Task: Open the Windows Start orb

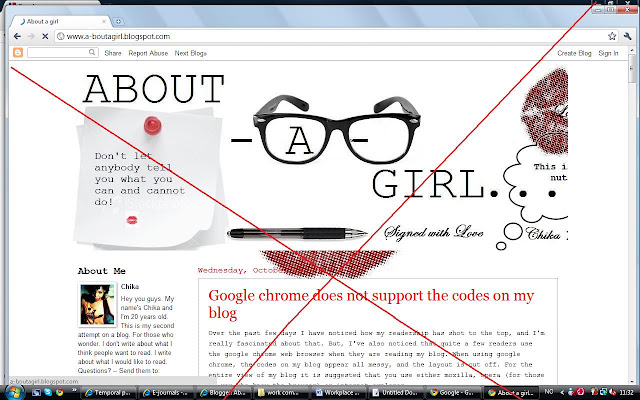Action: pos(14,392)
